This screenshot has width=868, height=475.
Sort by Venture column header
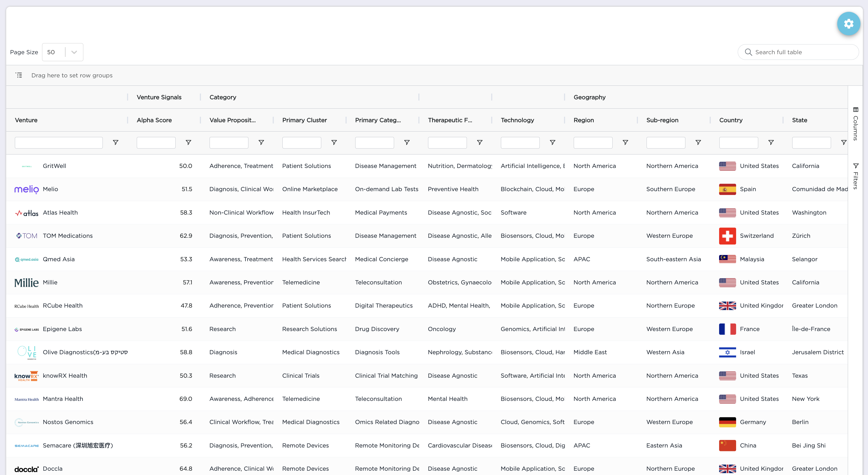(x=26, y=120)
